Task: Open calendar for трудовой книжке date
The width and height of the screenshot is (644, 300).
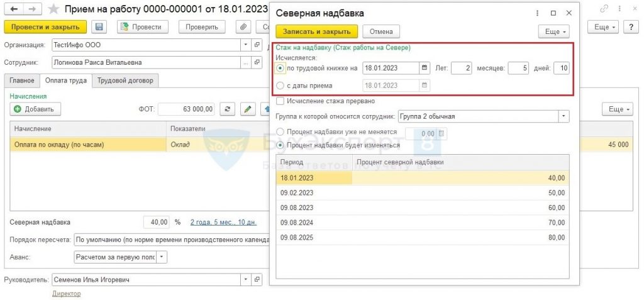Action: click(x=425, y=68)
